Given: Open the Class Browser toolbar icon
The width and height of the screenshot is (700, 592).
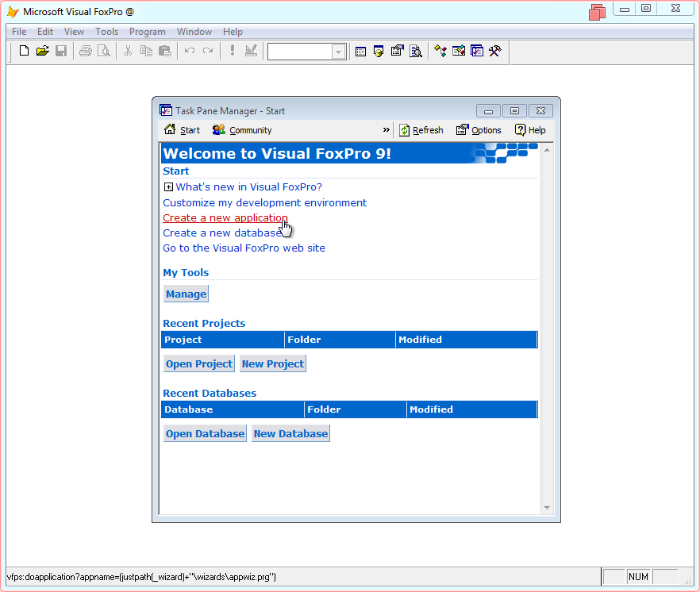Looking at the screenshot, I should (x=440, y=51).
